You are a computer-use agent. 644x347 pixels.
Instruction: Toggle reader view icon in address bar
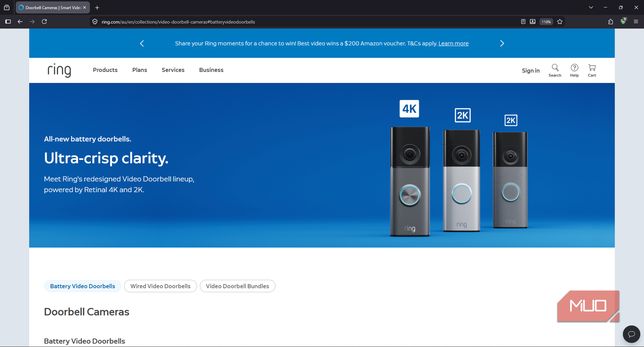pos(523,22)
